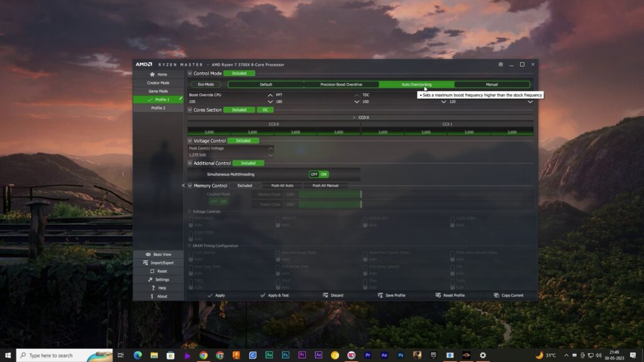Launch After Effects from taskbar
The height and width of the screenshot is (362, 644).
click(318, 355)
